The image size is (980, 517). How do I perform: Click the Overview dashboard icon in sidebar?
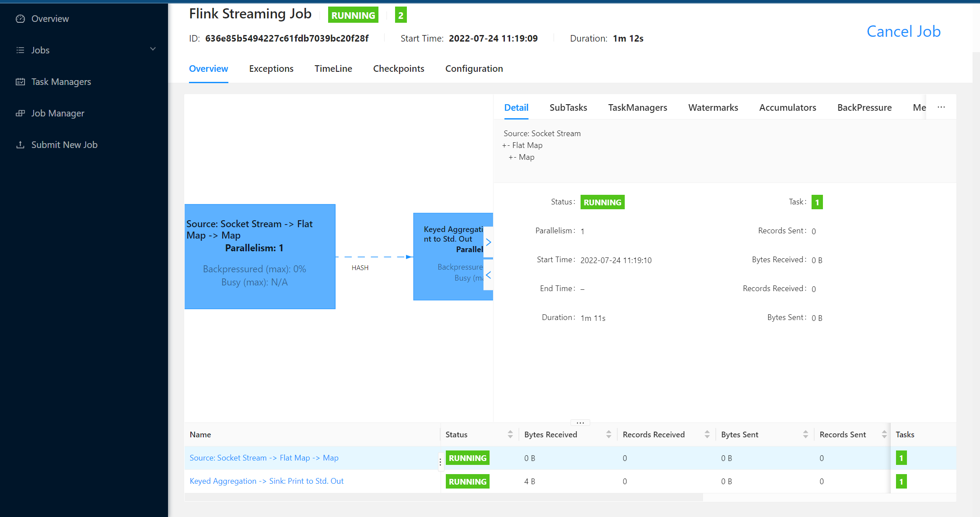[20, 19]
